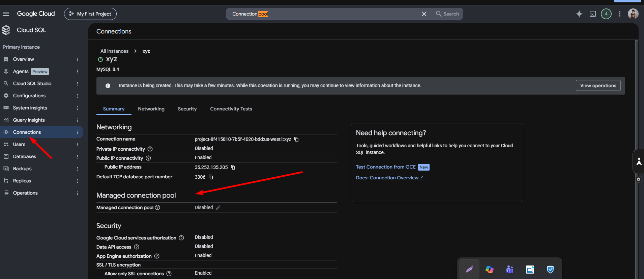Open the three-dot menu for Databases
The height and width of the screenshot is (279, 644).
[x=78, y=157]
